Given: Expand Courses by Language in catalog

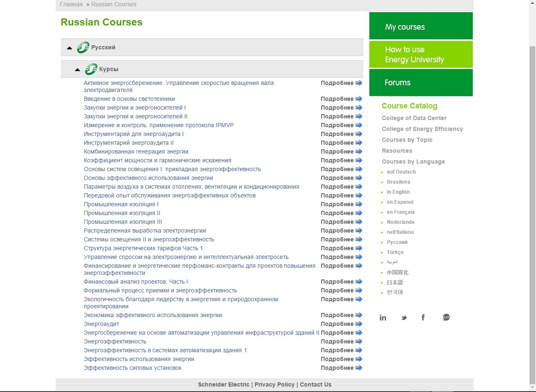Looking at the screenshot, I should [x=413, y=161].
